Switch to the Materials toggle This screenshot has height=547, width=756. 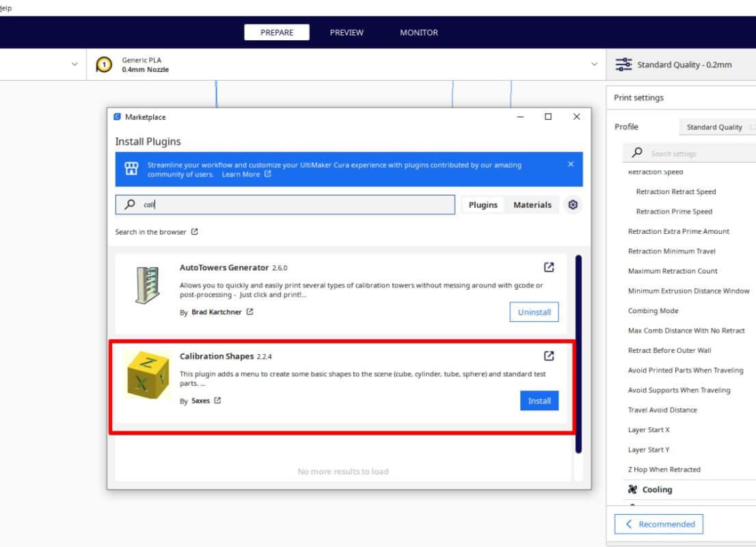click(x=532, y=204)
